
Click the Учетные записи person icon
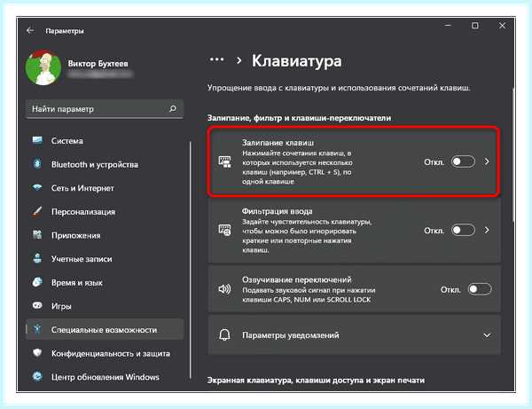(37, 258)
